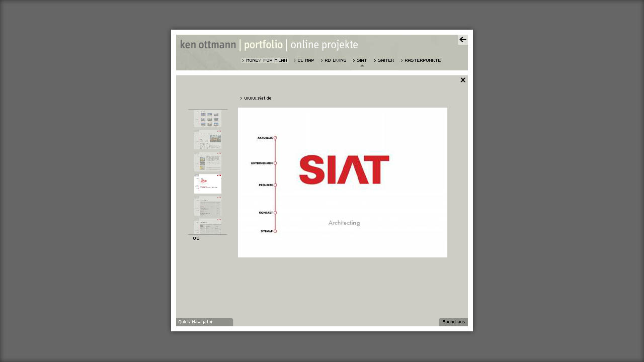Open the Rasterpunkte project

click(x=421, y=60)
